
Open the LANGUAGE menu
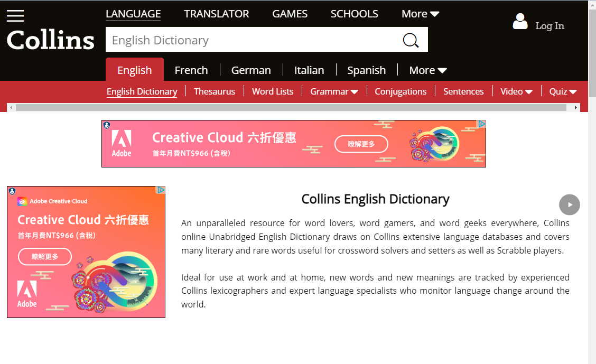pyautogui.click(x=133, y=14)
